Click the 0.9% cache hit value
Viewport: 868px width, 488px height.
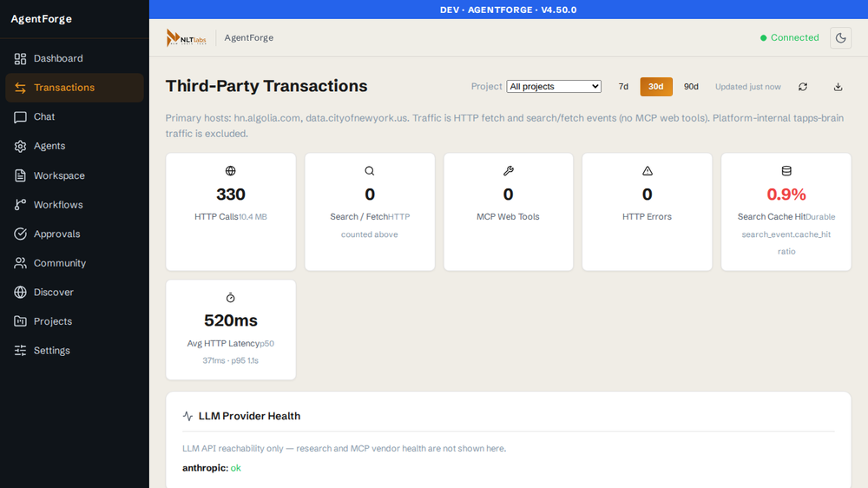(786, 195)
